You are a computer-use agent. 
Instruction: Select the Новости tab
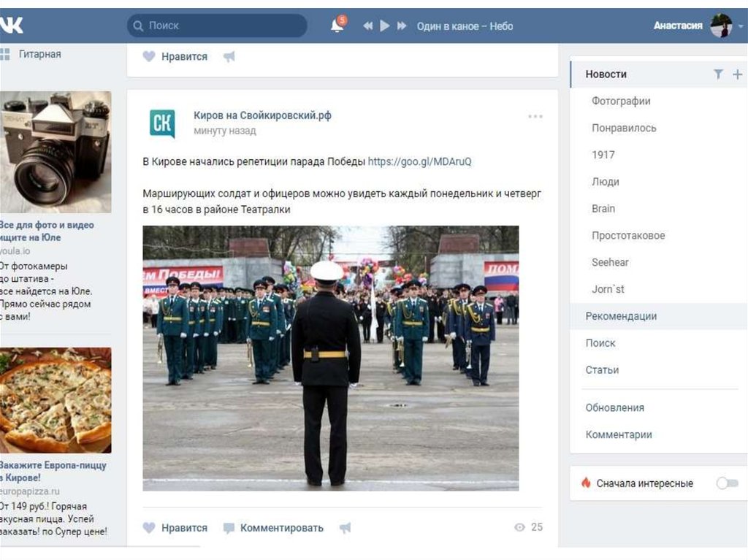coord(606,74)
